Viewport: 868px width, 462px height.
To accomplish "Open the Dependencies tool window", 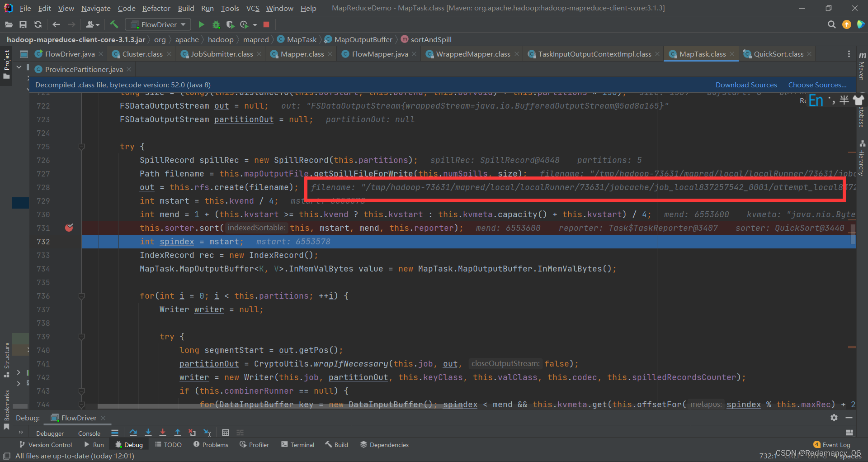I will pos(384,445).
